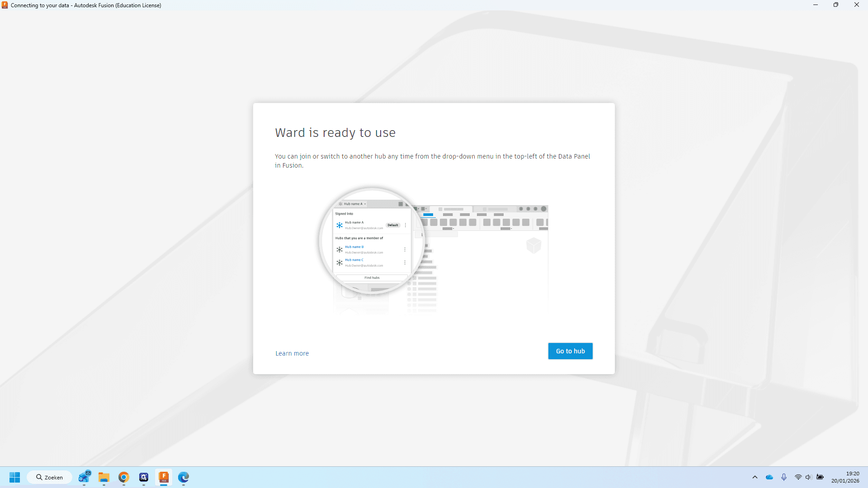Open File Explorer from the taskbar
The width and height of the screenshot is (868, 488).
click(104, 477)
